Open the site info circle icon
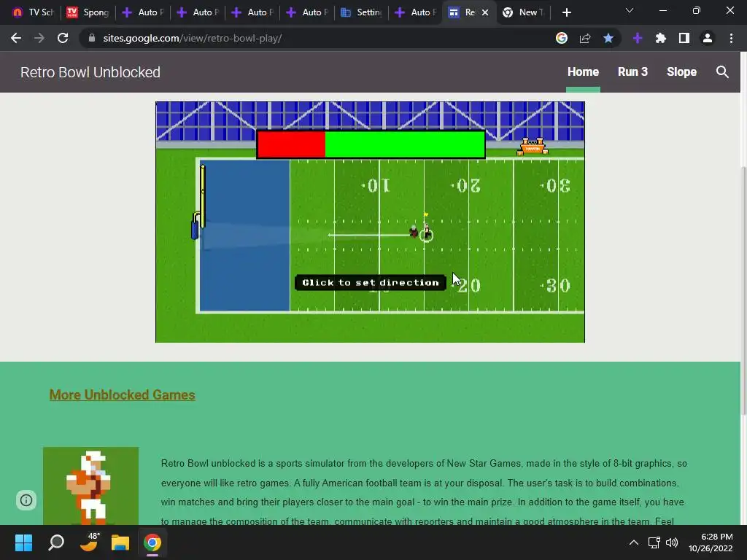This screenshot has height=560, width=747. [x=26, y=500]
